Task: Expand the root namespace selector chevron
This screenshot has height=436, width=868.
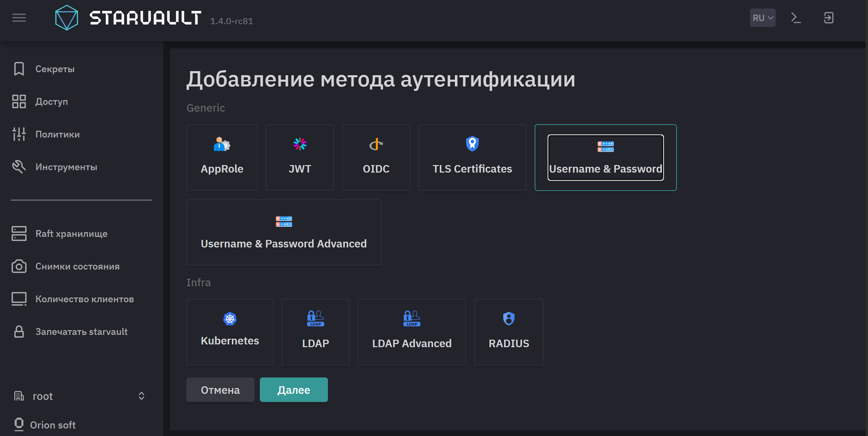Action: [x=141, y=396]
